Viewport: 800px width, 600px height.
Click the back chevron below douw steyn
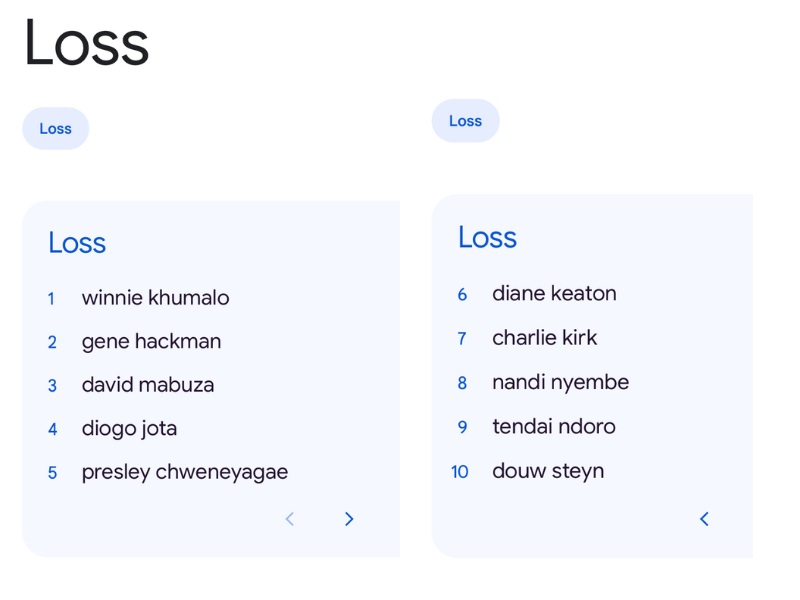704,518
